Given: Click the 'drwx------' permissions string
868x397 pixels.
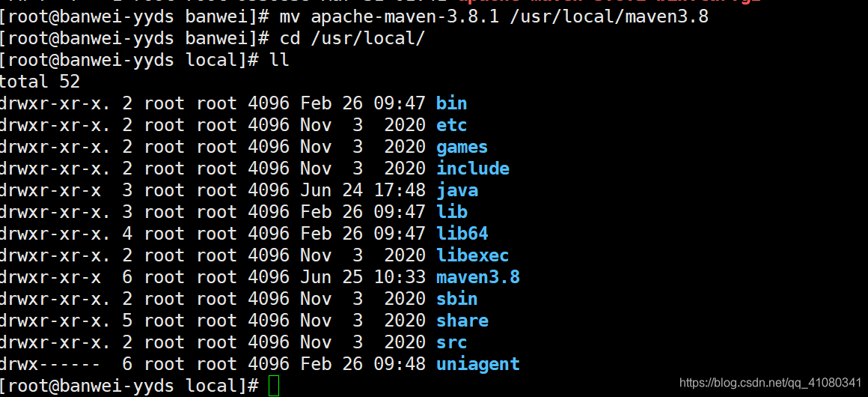Looking at the screenshot, I should pos(50,364).
